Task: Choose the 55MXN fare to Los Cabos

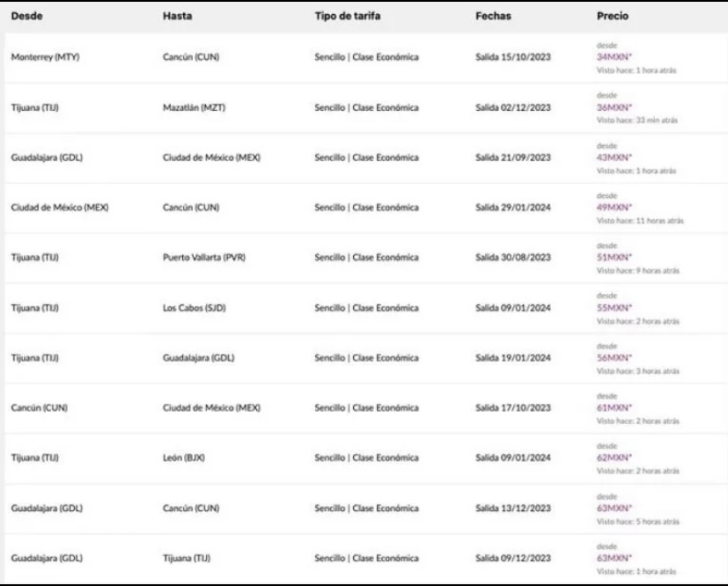Action: [611, 307]
